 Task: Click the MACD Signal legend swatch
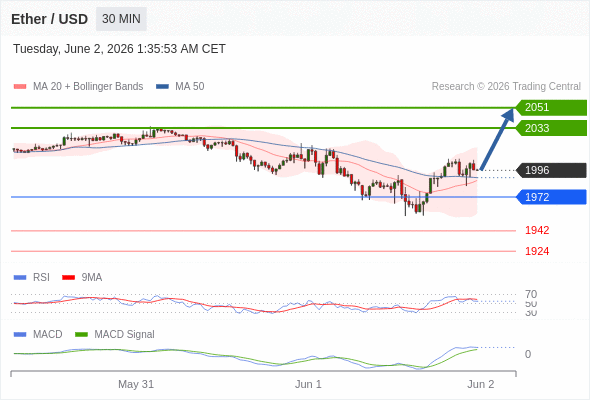coord(81,335)
